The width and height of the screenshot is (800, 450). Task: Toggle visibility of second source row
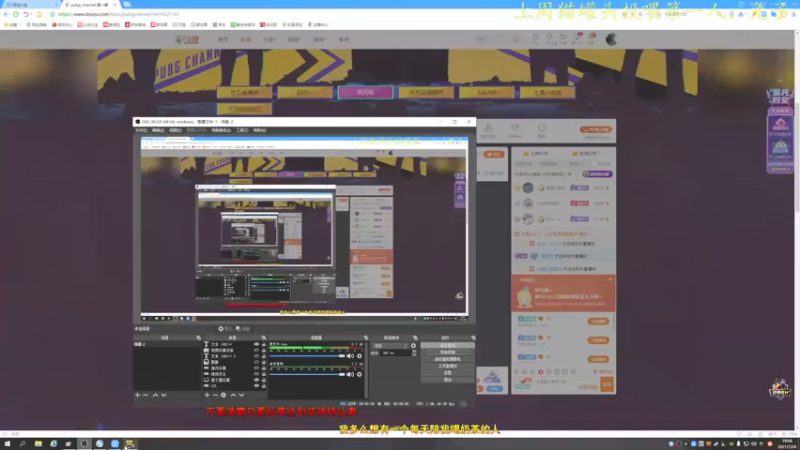pyautogui.click(x=257, y=351)
